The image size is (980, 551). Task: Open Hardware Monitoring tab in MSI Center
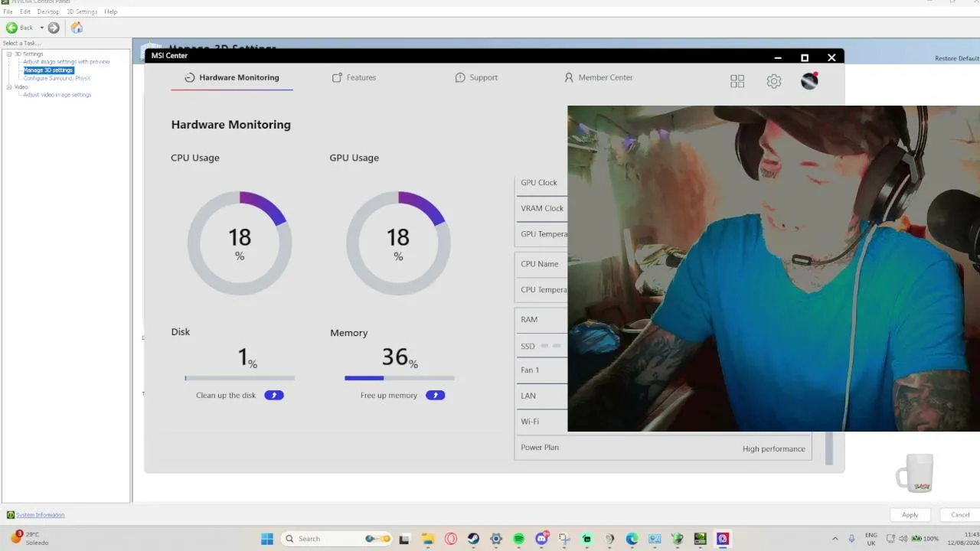point(232,77)
